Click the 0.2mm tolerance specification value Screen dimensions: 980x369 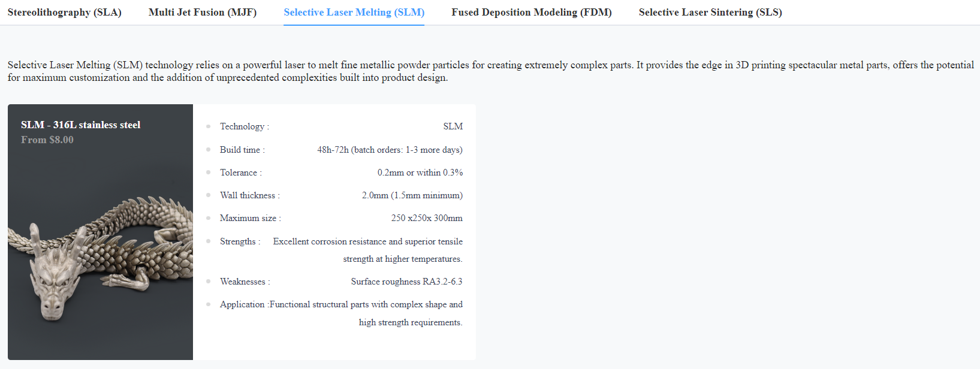coord(422,173)
